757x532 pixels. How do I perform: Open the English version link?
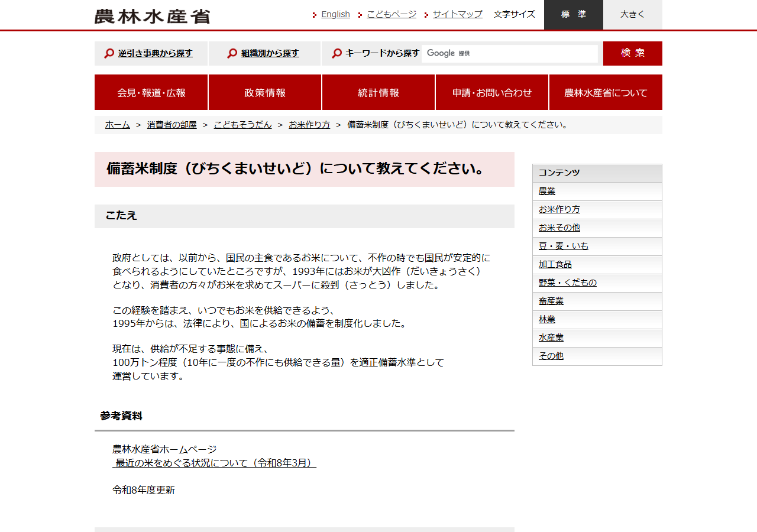tap(335, 14)
